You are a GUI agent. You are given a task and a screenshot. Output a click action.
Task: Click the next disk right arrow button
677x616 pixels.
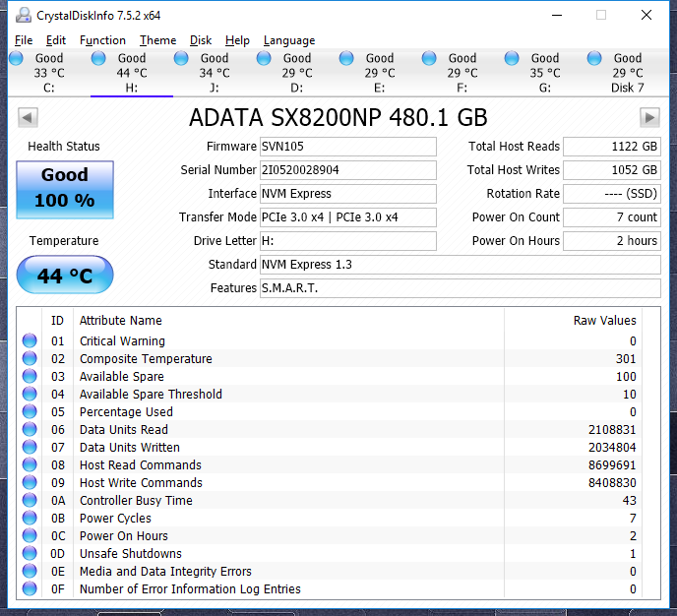tap(648, 118)
